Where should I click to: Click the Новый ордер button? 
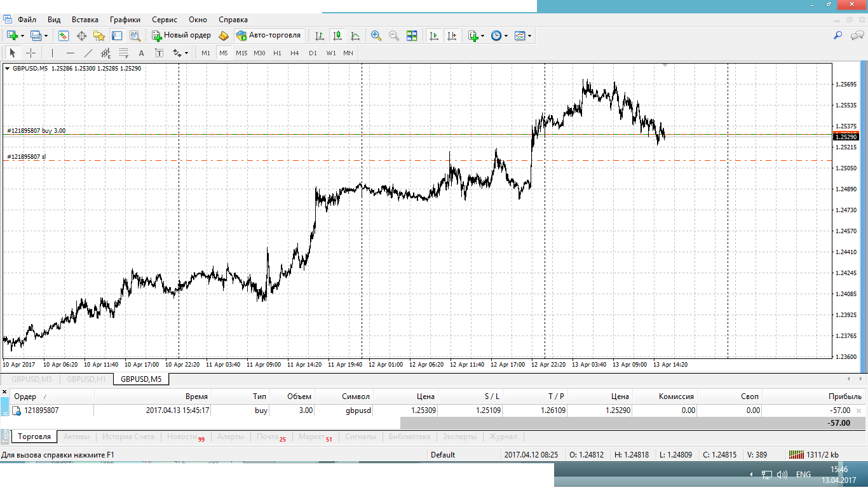181,36
